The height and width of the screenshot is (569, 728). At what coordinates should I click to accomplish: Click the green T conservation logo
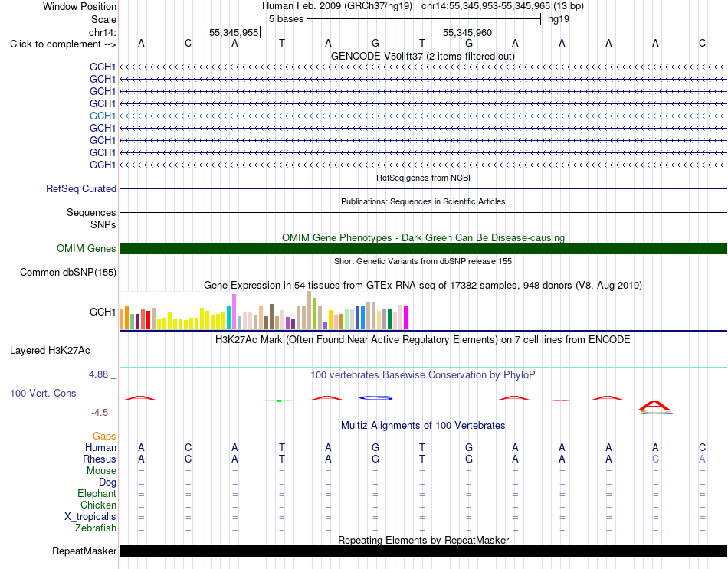coord(279,400)
